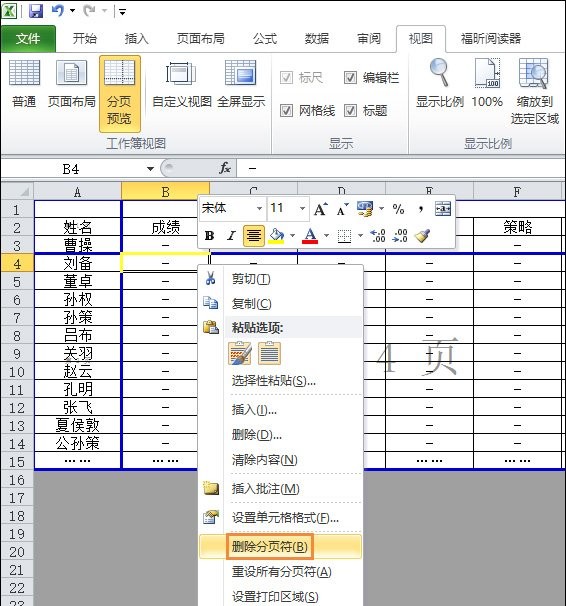Apply red font color A button

[311, 235]
